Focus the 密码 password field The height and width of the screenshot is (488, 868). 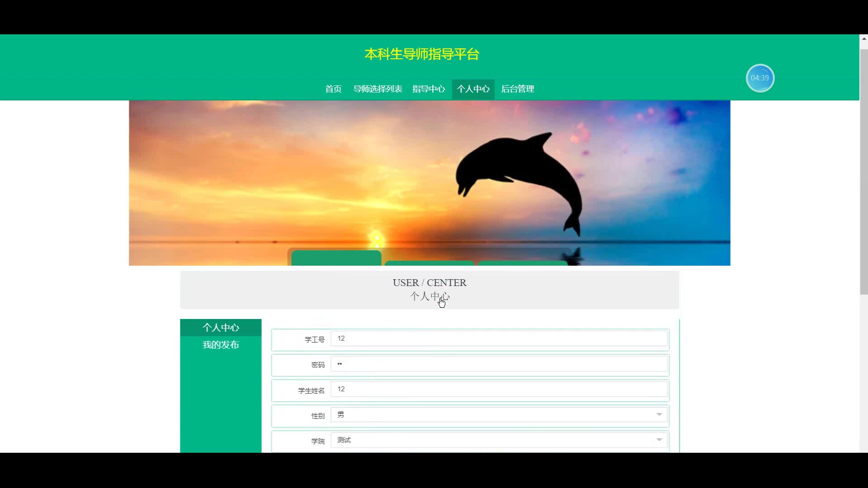pos(499,364)
